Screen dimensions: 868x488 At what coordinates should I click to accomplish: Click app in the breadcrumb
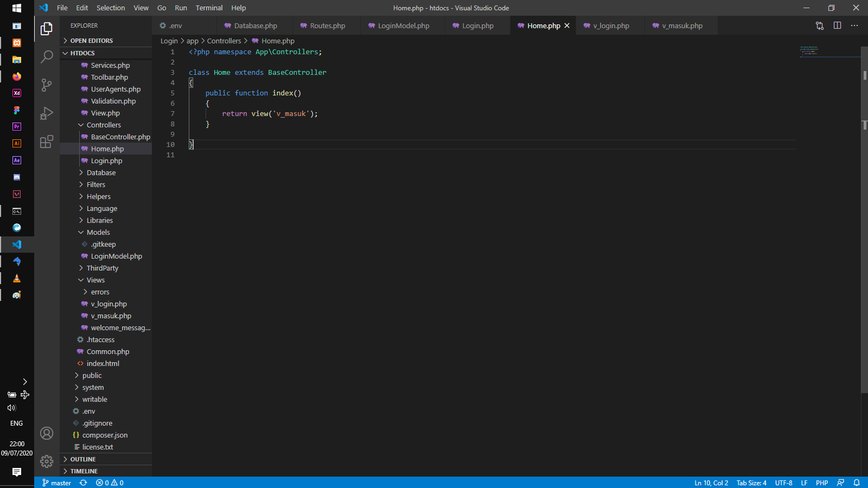coord(193,41)
